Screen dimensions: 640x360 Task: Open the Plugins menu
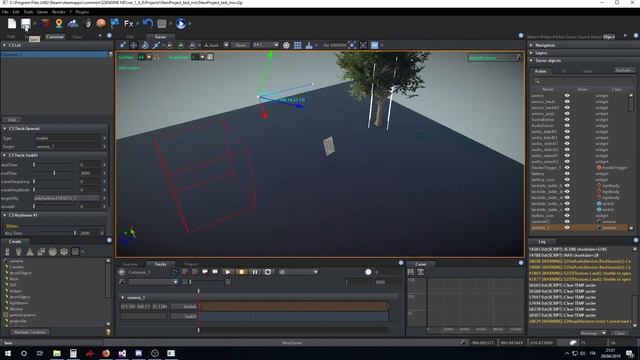[x=82, y=12]
